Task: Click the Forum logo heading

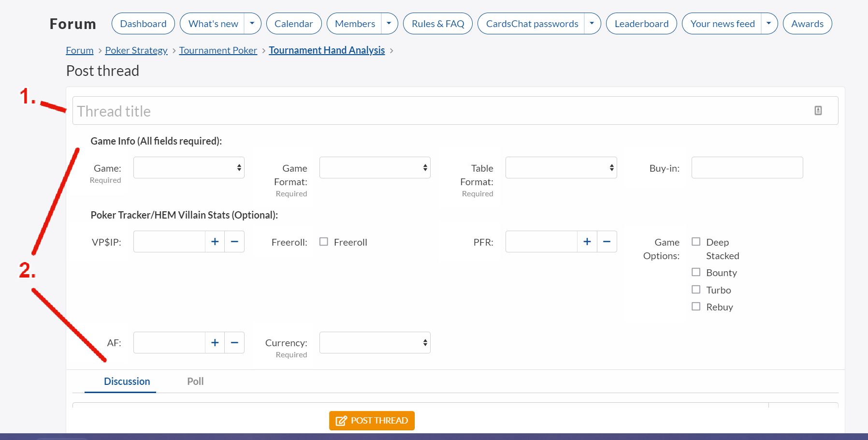Action: pos(73,24)
